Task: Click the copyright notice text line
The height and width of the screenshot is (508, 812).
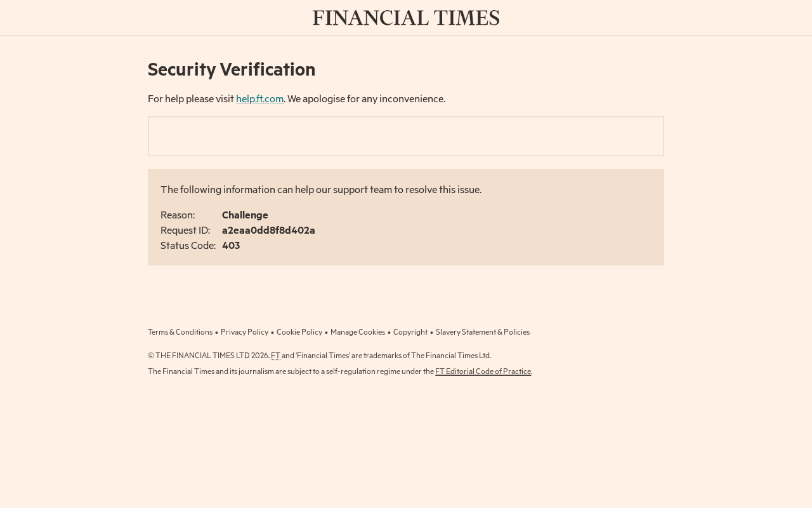Action: pyautogui.click(x=320, y=356)
